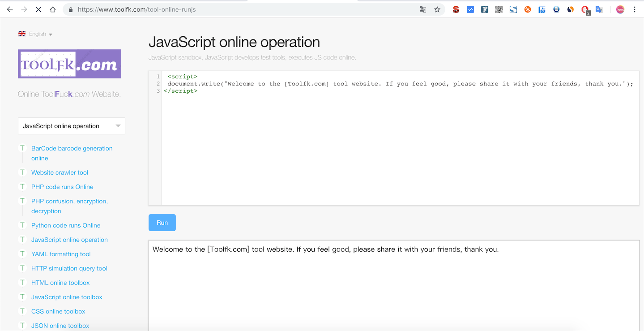The height and width of the screenshot is (331, 644).
Task: Click the welcome message output text
Action: coord(325,249)
